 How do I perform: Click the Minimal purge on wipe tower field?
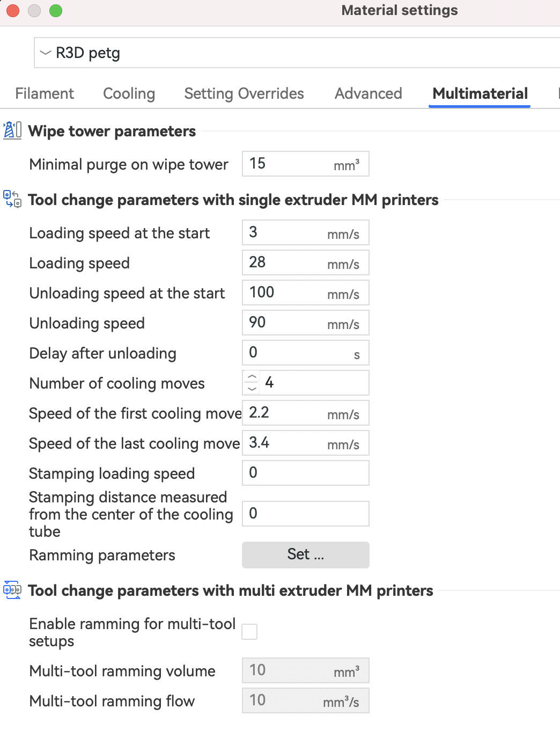click(x=290, y=164)
